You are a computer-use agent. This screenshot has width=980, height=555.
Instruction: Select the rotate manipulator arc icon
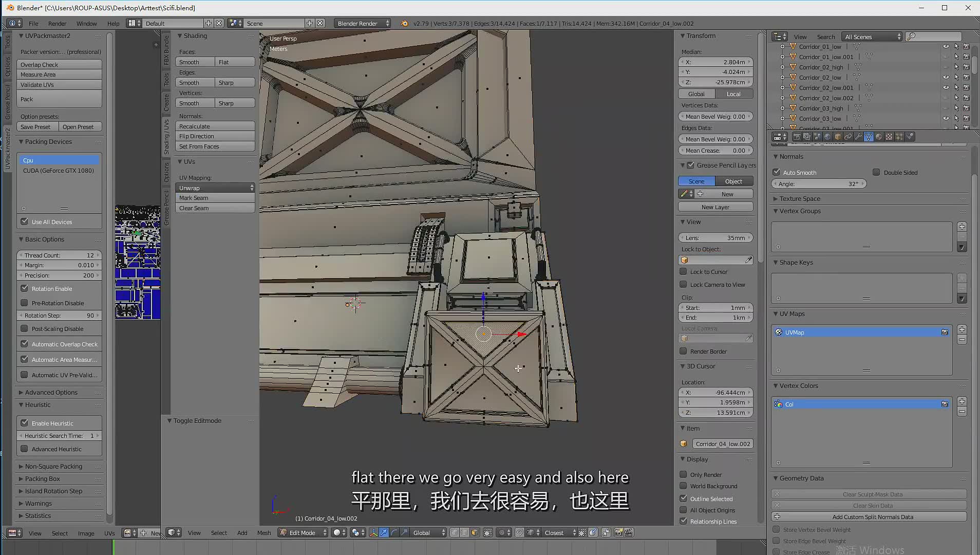394,532
